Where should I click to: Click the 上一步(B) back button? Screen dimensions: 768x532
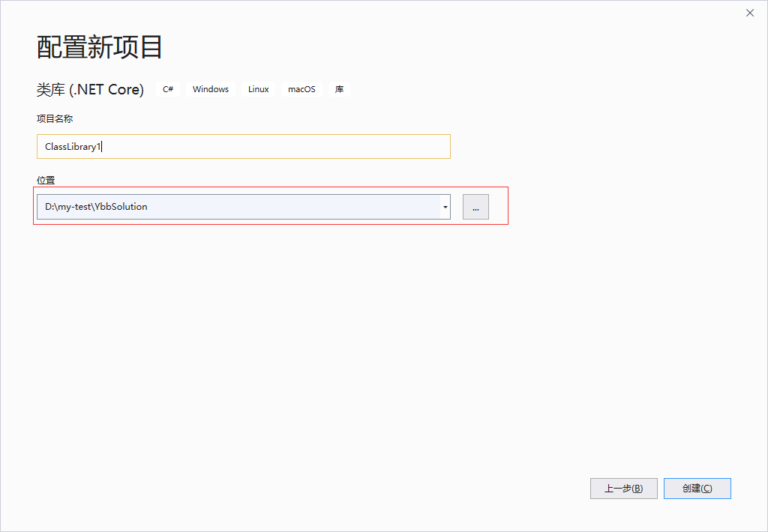click(x=623, y=488)
